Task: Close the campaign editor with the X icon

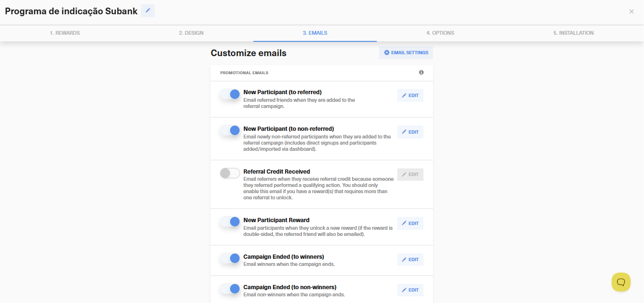Action: coord(631,11)
